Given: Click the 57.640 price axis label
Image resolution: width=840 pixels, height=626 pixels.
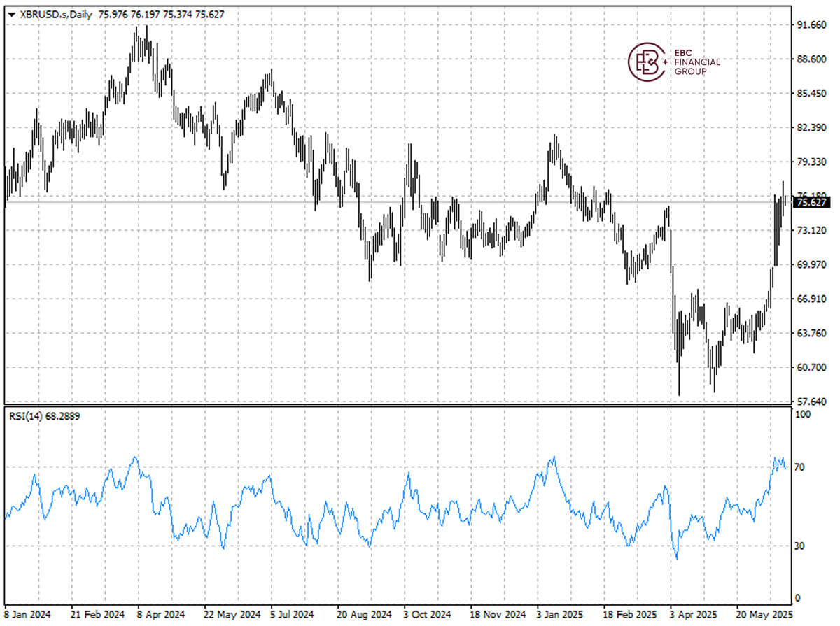Looking at the screenshot, I should coord(811,401).
